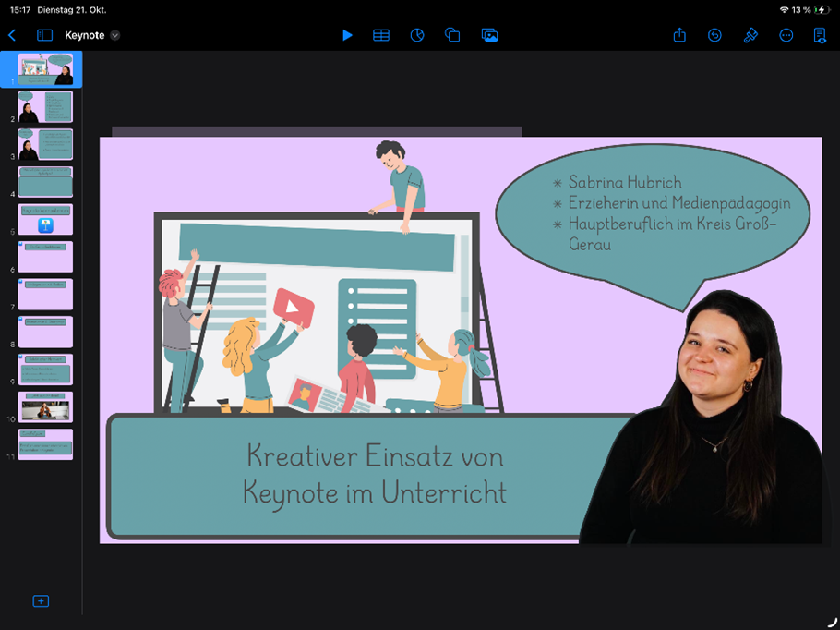Open the More options menu
The height and width of the screenshot is (630, 840).
click(786, 35)
